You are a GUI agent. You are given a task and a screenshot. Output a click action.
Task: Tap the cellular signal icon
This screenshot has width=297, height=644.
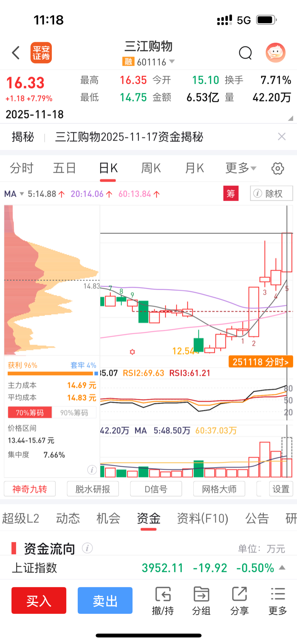point(224,20)
